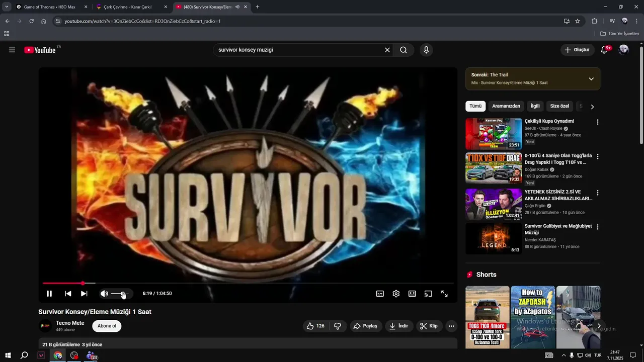
Task: Open a new browser tab
Action: (x=258, y=7)
